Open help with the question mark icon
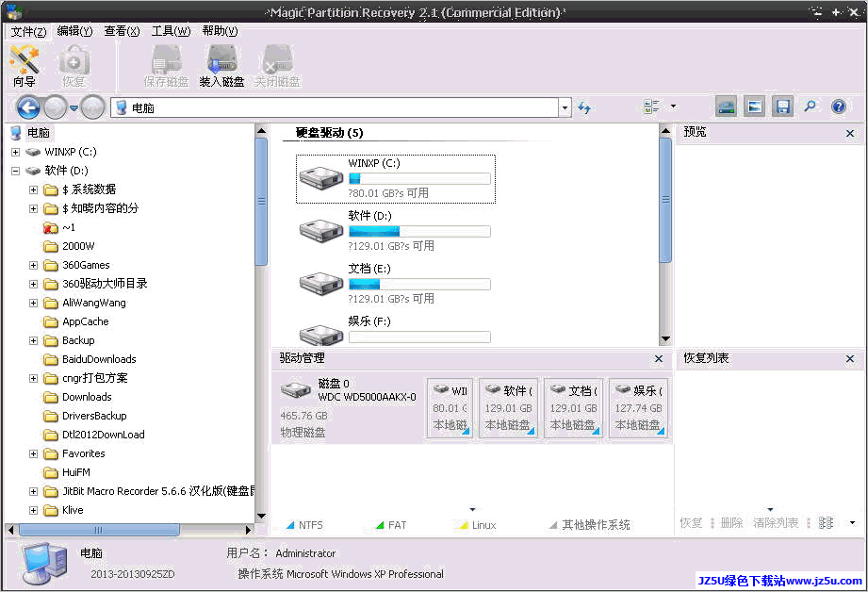This screenshot has height=592, width=868. coord(839,107)
